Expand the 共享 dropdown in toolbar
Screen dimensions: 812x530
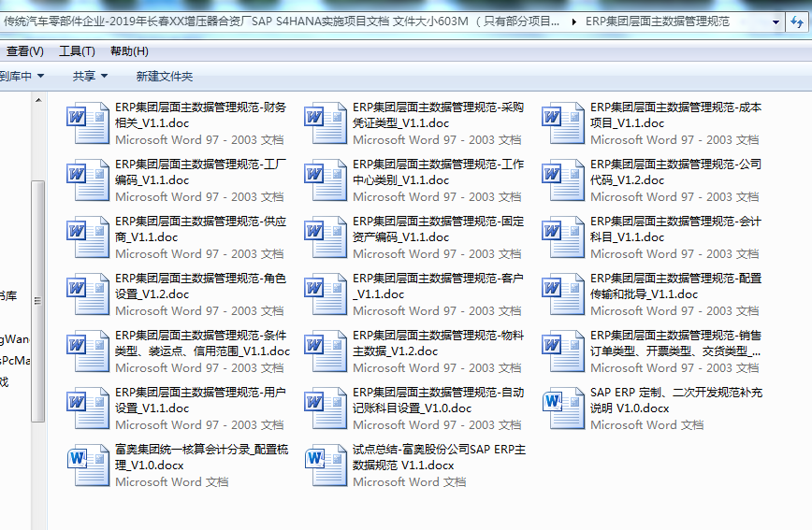point(90,76)
